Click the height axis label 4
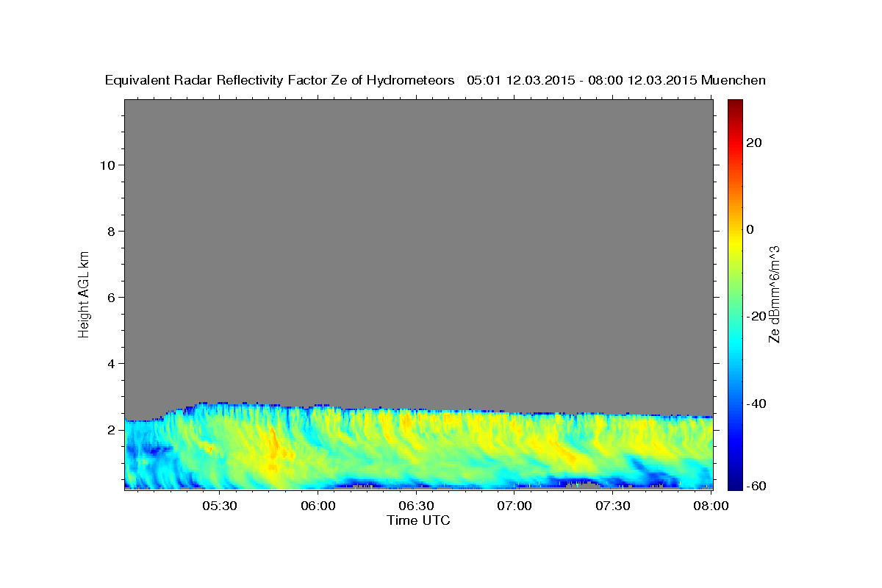The width and height of the screenshot is (882, 588). pos(110,363)
